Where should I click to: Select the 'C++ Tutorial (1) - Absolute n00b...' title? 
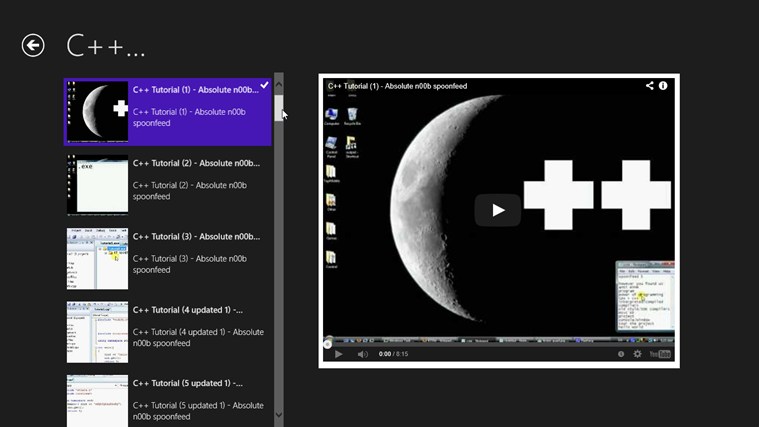[x=196, y=90]
